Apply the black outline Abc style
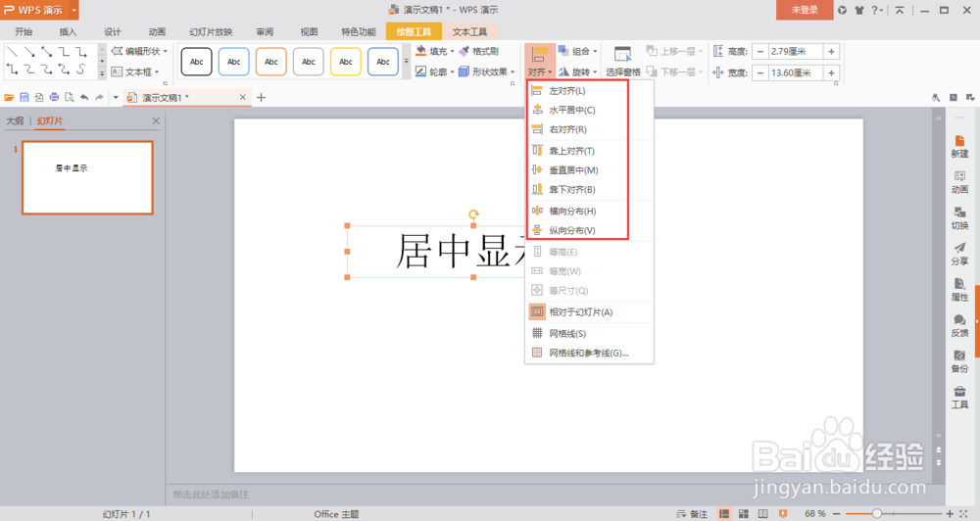This screenshot has width=980, height=521. [196, 62]
